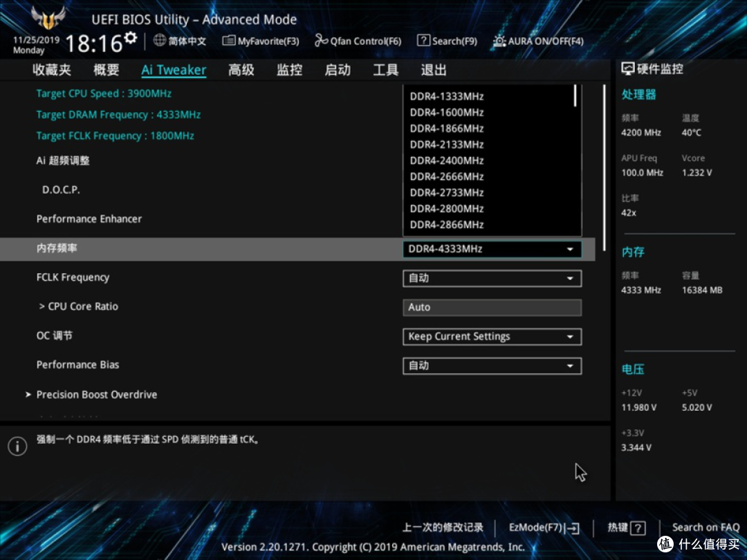Click the TUF logo emblem

pos(48,17)
